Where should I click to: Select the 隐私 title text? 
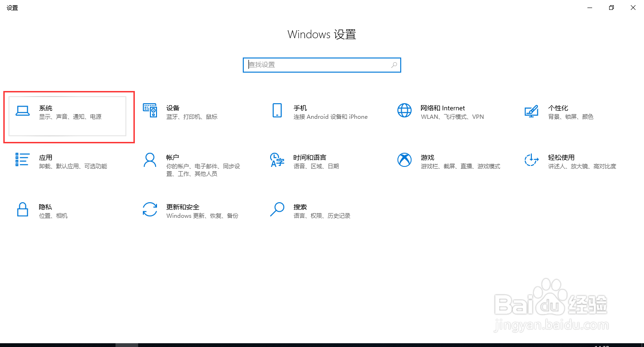click(x=46, y=207)
